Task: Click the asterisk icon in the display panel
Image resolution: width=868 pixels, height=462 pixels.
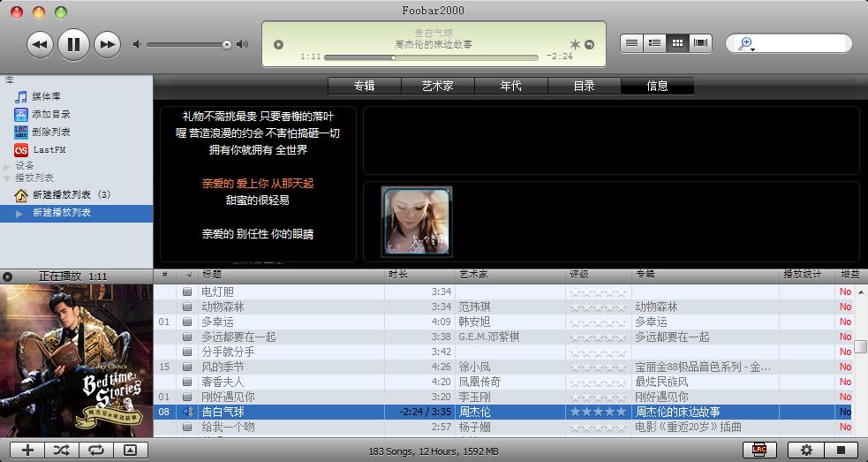Action: (575, 44)
